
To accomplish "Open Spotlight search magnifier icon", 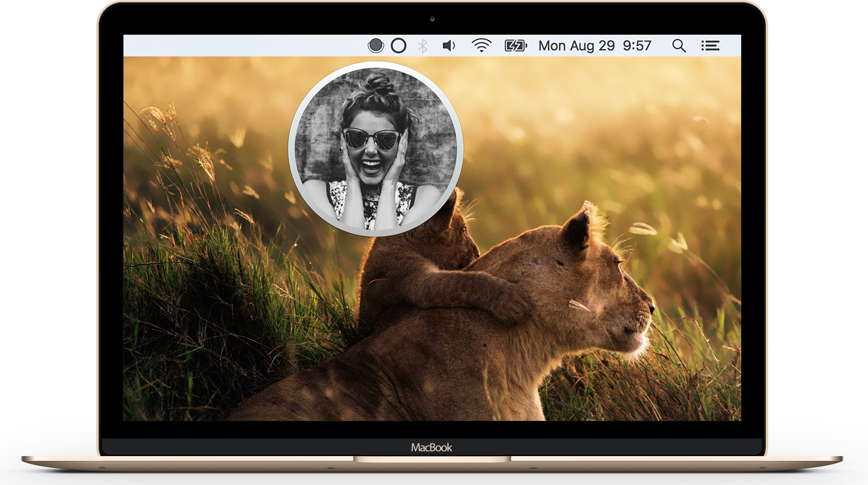I will (679, 46).
